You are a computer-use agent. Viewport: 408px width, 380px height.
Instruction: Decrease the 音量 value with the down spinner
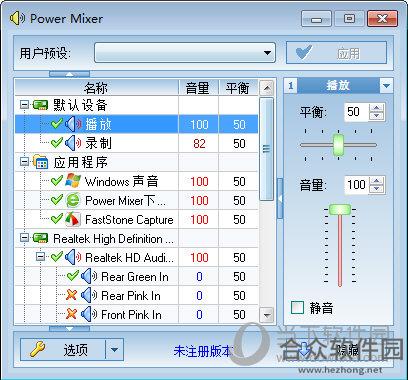(377, 188)
